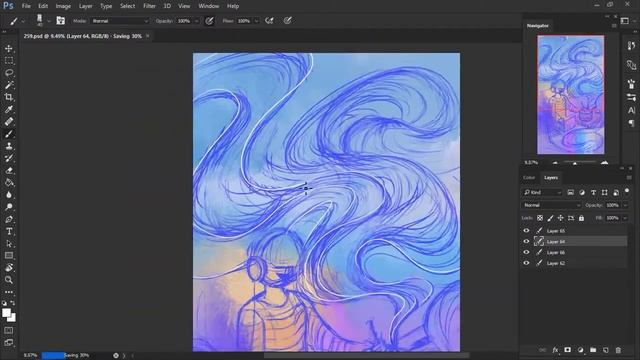The image size is (640, 360).
Task: Swap foreground and background colors
Action: click(x=13, y=303)
